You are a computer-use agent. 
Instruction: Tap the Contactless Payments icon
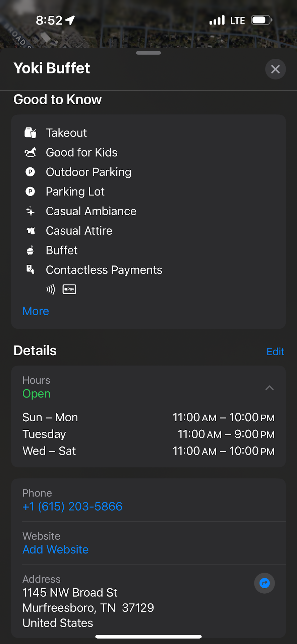[30, 269]
